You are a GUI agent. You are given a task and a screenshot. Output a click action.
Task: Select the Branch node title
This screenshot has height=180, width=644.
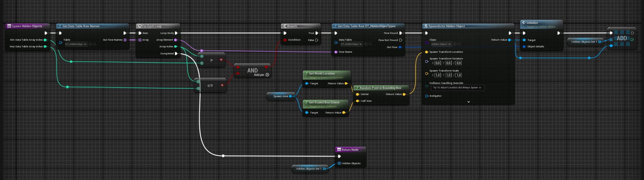click(292, 26)
